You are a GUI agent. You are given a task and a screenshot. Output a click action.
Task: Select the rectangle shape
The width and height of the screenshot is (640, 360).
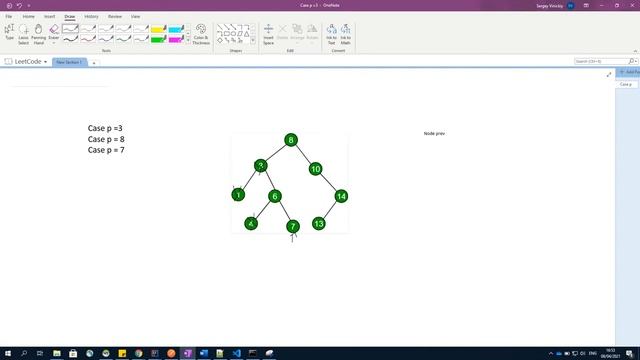[x=227, y=34]
